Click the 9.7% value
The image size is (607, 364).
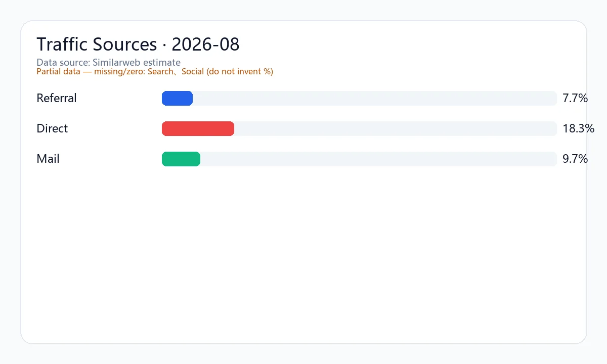point(575,159)
